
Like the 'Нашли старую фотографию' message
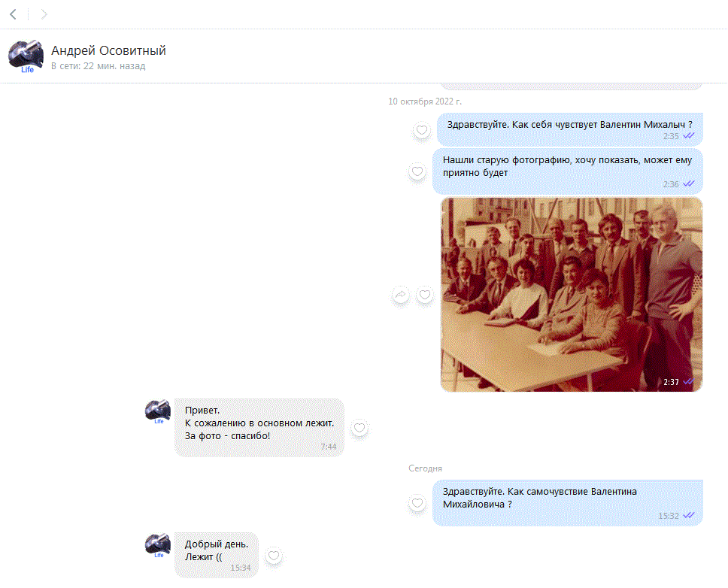pos(417,171)
